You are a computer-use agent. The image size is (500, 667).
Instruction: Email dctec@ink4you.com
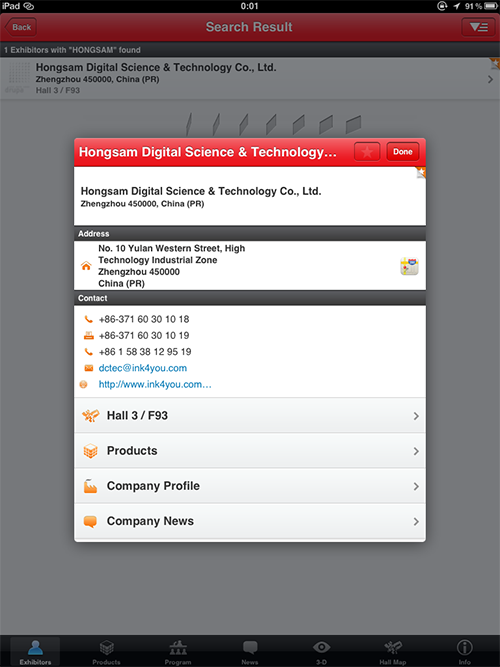(x=143, y=368)
